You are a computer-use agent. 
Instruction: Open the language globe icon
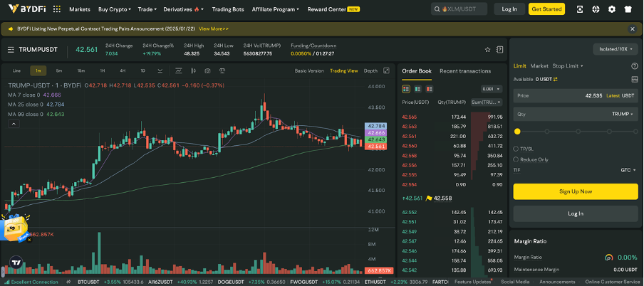coord(596,9)
